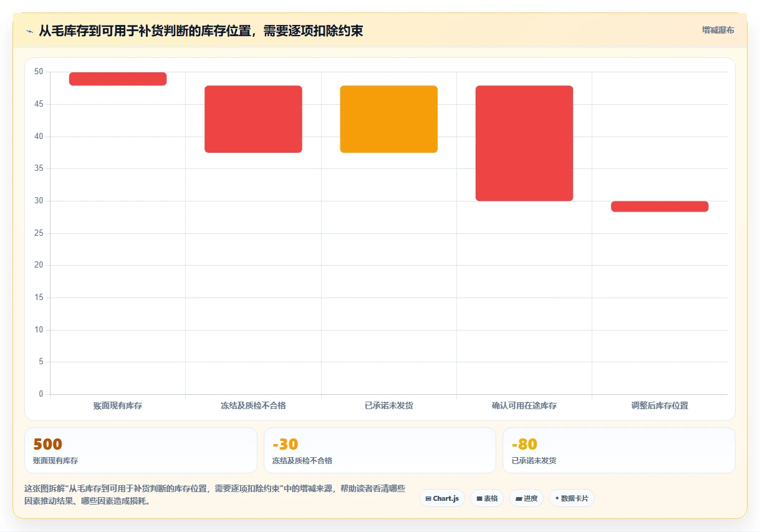Click the 进度 tag chip
Screen dimensions: 760x532
[x=526, y=498]
